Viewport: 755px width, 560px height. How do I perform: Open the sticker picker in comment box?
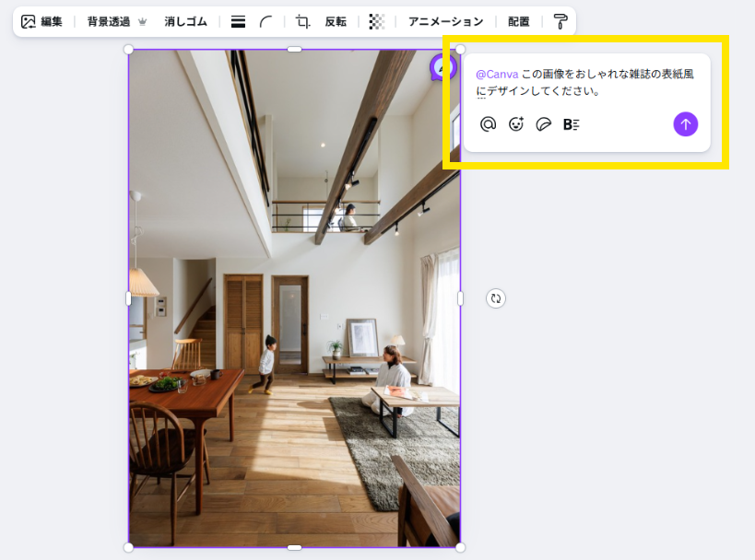pyautogui.click(x=544, y=124)
